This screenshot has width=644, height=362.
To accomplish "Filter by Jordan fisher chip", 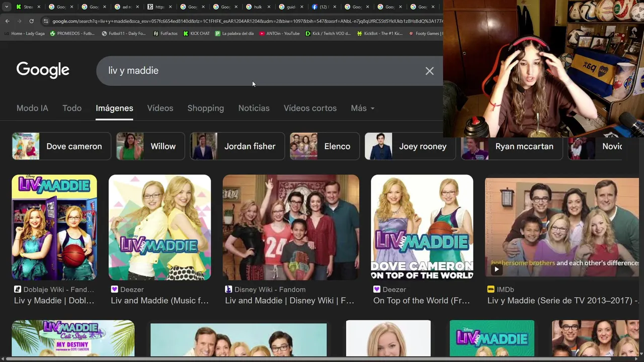I will coord(237,146).
